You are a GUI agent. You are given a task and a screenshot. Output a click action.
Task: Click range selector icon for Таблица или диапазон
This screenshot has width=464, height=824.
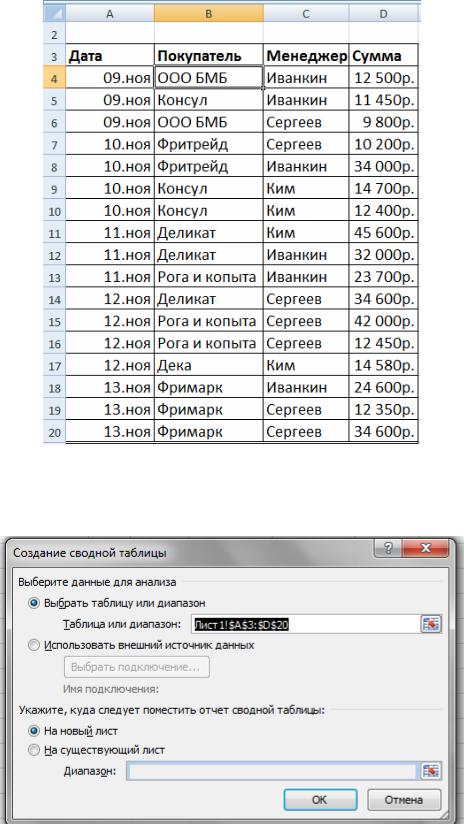pyautogui.click(x=431, y=624)
